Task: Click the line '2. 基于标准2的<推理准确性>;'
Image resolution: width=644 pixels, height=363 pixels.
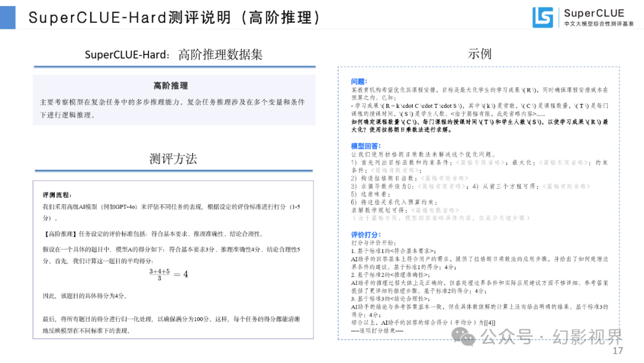Action: (x=391, y=275)
